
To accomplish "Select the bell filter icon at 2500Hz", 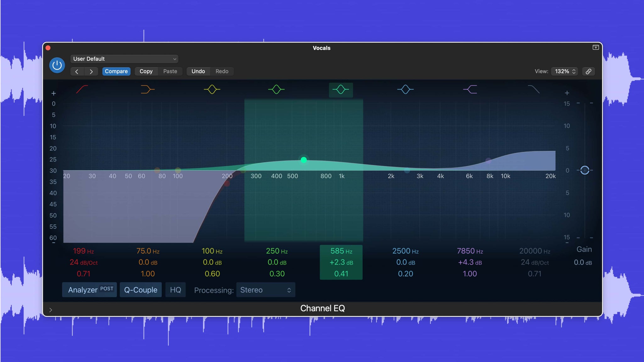I will point(405,89).
